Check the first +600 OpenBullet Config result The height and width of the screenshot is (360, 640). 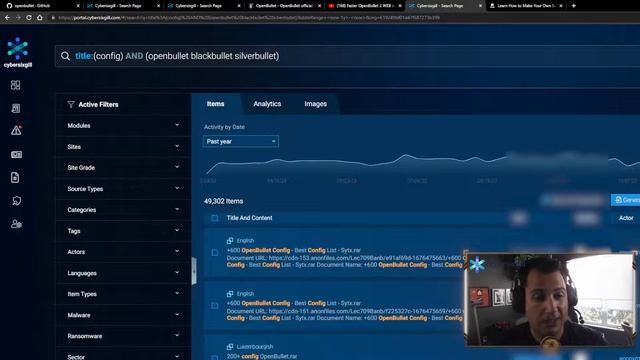point(215,253)
